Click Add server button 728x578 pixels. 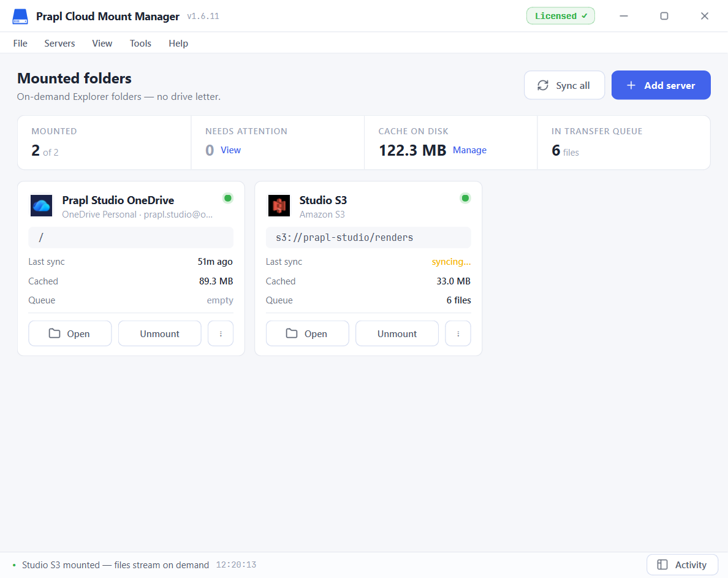[661, 85]
